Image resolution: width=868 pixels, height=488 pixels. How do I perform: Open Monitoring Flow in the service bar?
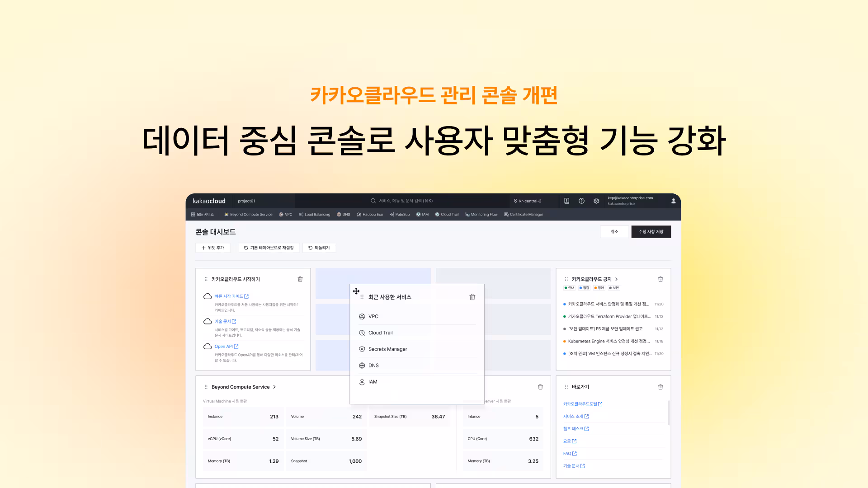point(481,215)
